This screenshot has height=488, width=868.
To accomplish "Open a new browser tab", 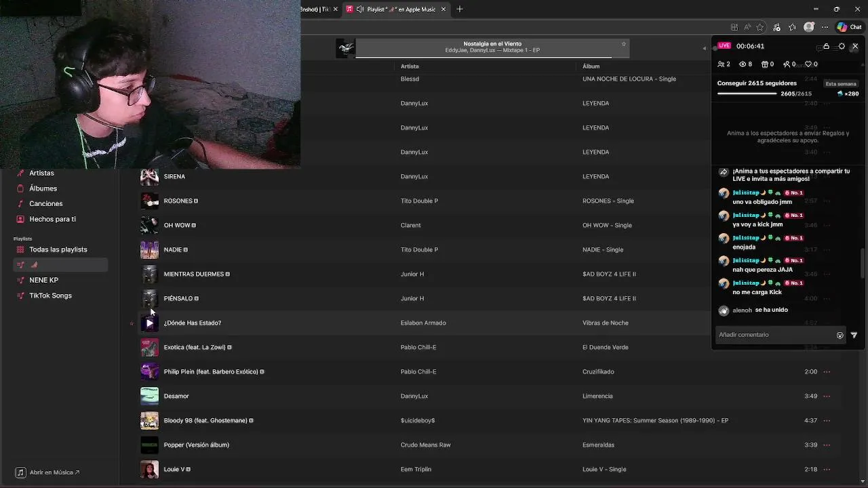I will (460, 9).
